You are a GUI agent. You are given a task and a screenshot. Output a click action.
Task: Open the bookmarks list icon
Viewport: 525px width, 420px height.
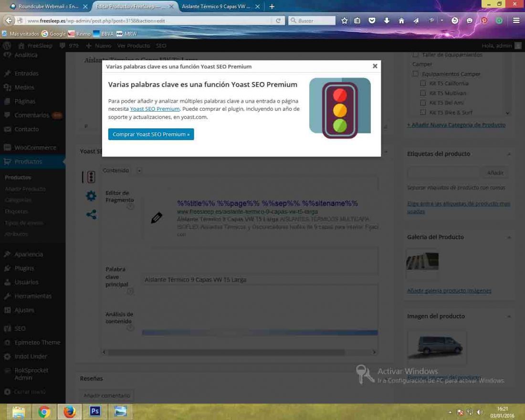click(357, 21)
